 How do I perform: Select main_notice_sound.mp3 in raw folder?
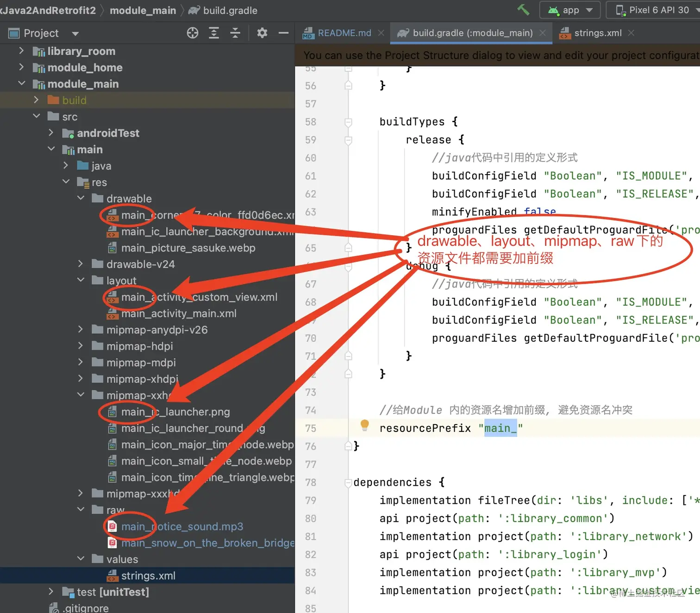[182, 527]
